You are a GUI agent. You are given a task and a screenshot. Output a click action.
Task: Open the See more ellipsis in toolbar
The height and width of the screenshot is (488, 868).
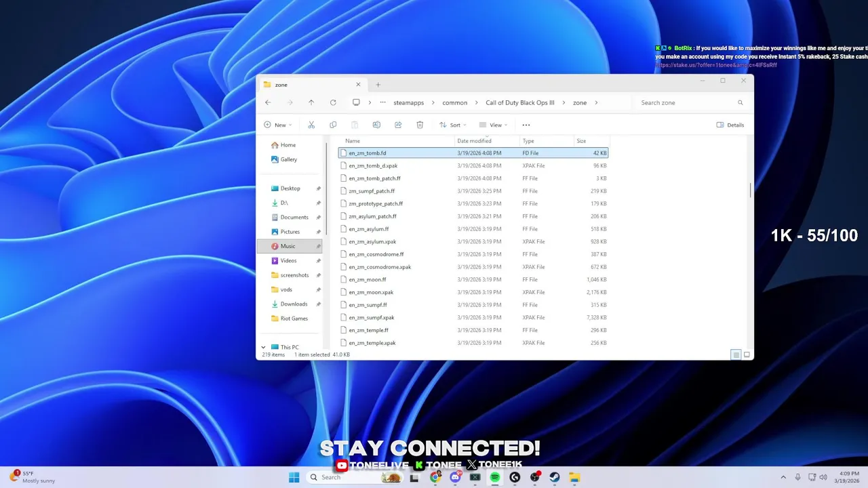click(x=526, y=125)
